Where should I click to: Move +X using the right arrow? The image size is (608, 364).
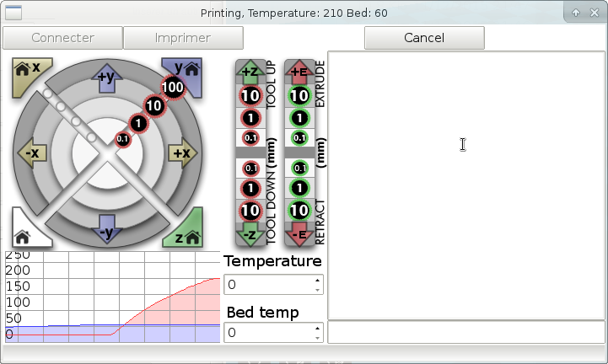182,153
